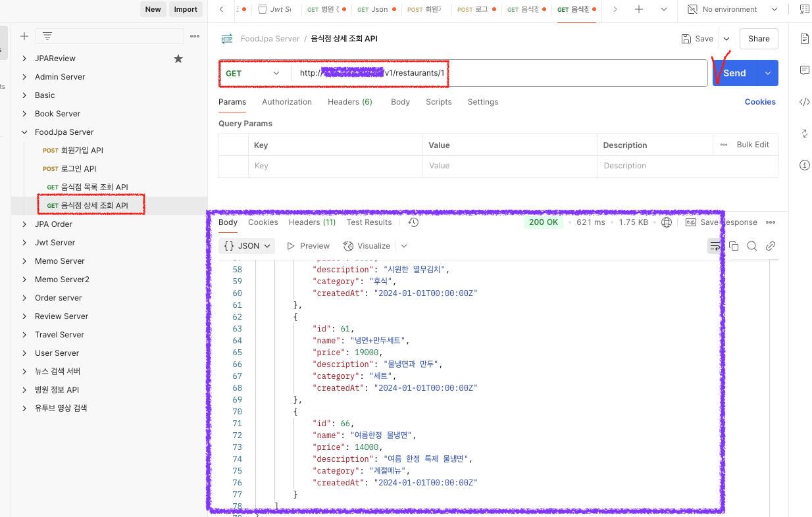The width and height of the screenshot is (812, 517).
Task: Select the Authorization tab
Action: point(287,102)
